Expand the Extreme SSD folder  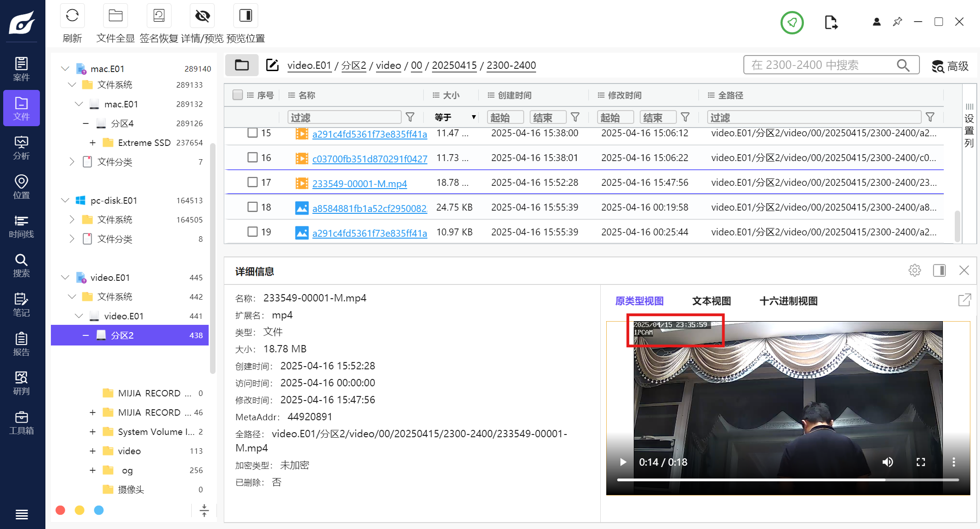93,143
